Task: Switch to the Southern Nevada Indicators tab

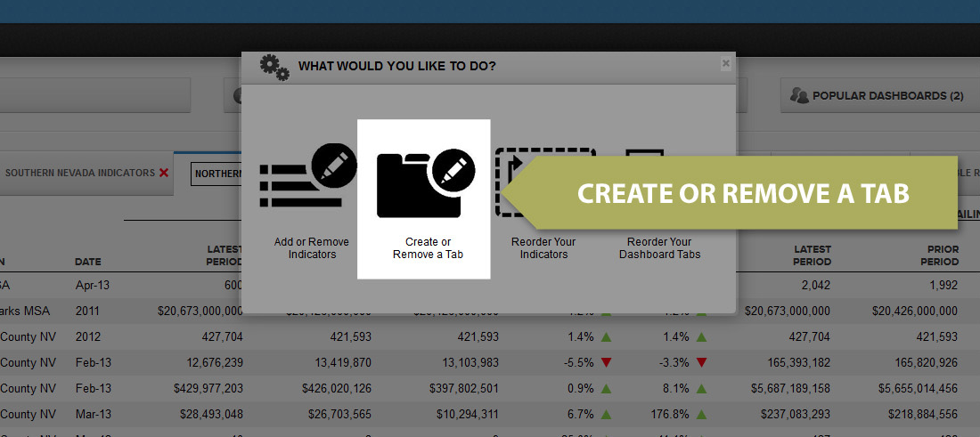Action: coord(80,173)
